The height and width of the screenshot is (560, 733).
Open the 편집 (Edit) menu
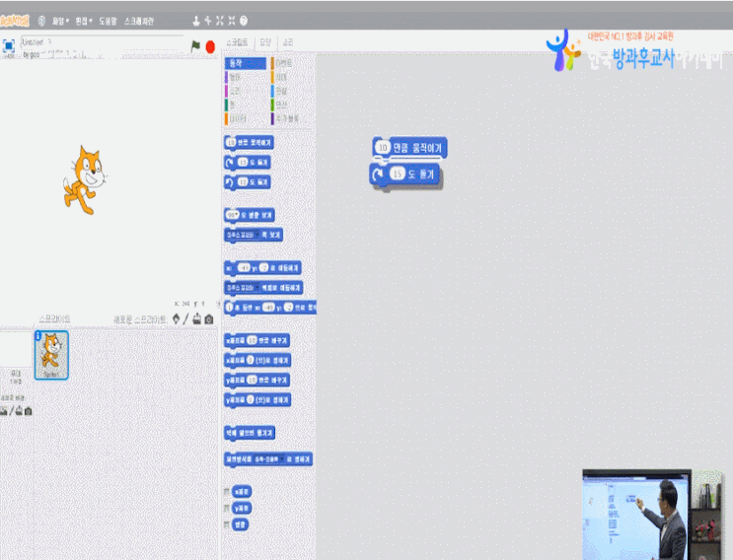(84, 21)
